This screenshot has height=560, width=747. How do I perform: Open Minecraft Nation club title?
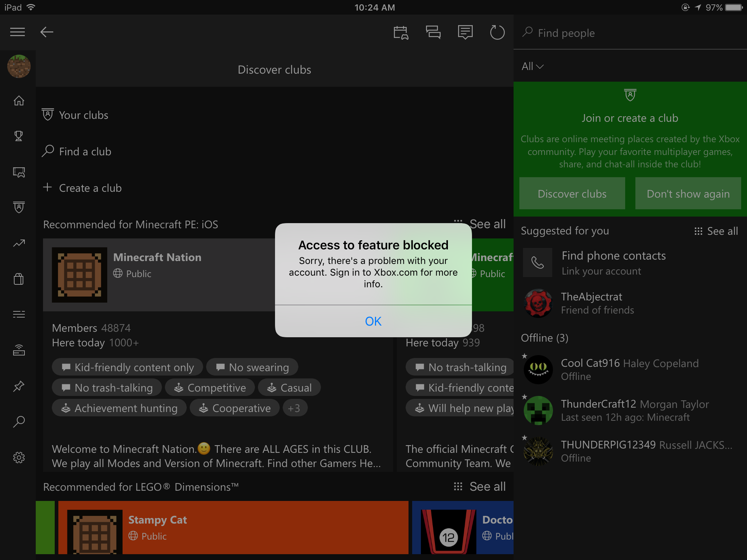pyautogui.click(x=157, y=257)
